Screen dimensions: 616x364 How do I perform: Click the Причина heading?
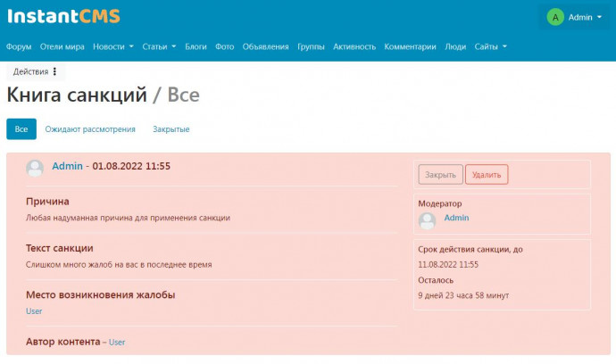coord(47,202)
